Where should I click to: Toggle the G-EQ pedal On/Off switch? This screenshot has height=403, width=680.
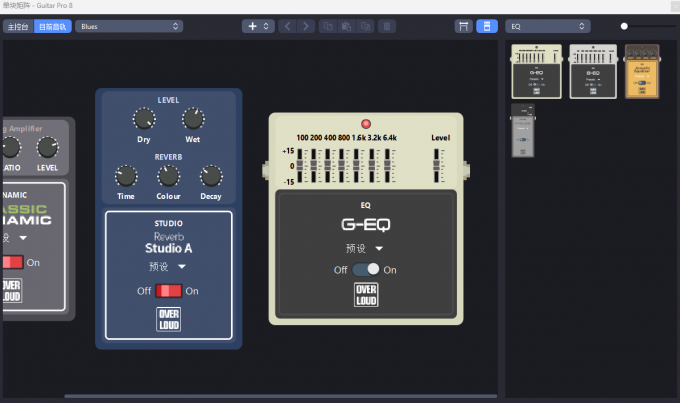[x=366, y=269]
